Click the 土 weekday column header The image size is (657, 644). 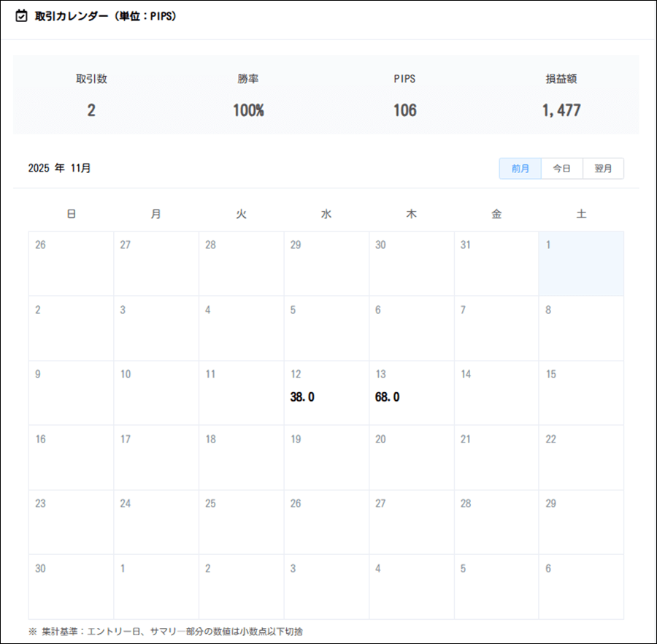point(581,214)
